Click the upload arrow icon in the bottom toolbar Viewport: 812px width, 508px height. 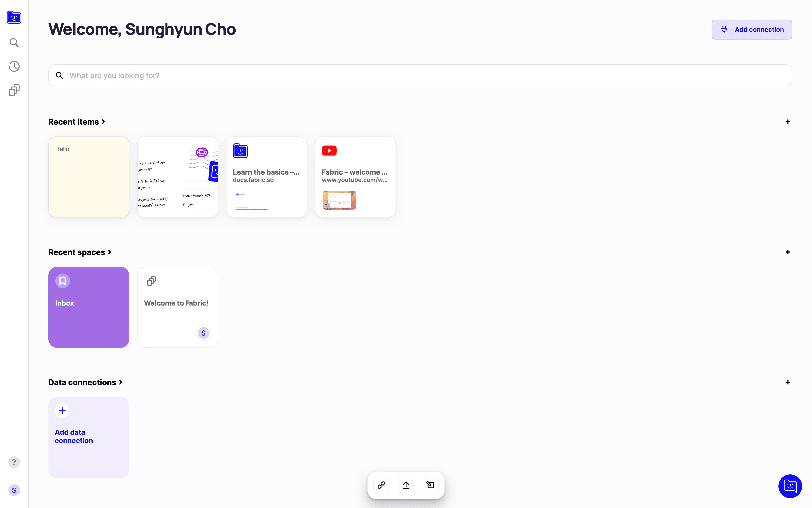click(x=406, y=485)
